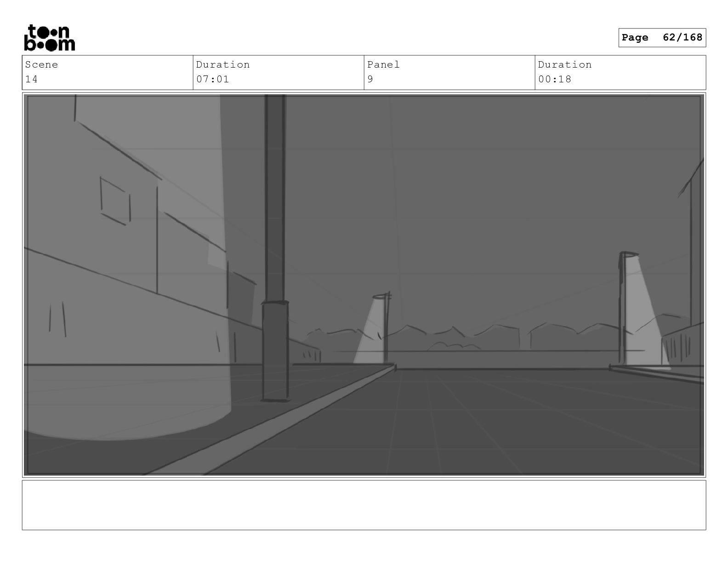This screenshot has height=563, width=728.
Task: Click the storyboard panel street drawing
Action: 364,285
